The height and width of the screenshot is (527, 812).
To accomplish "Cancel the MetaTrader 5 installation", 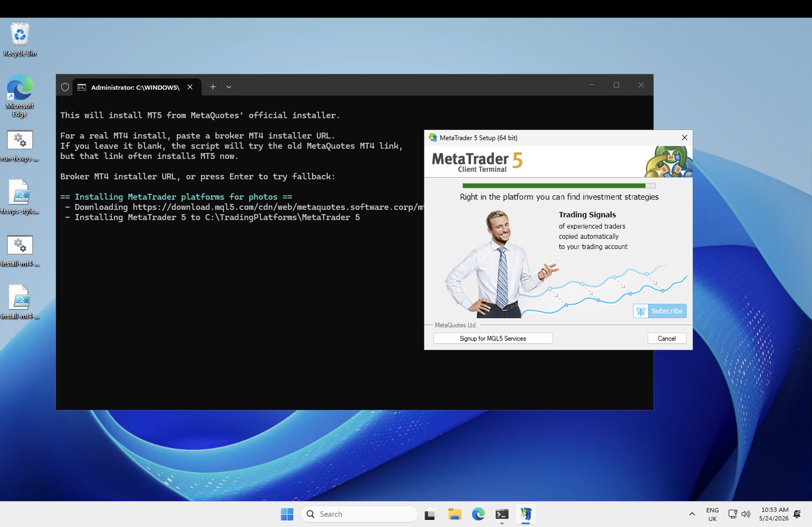I will point(667,338).
